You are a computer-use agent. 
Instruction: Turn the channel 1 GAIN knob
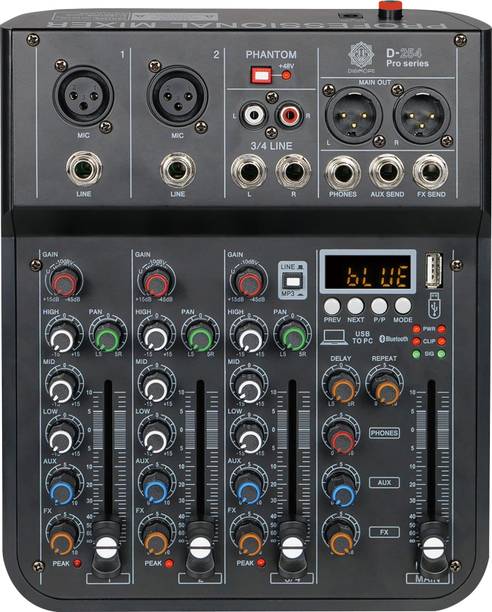click(65, 283)
